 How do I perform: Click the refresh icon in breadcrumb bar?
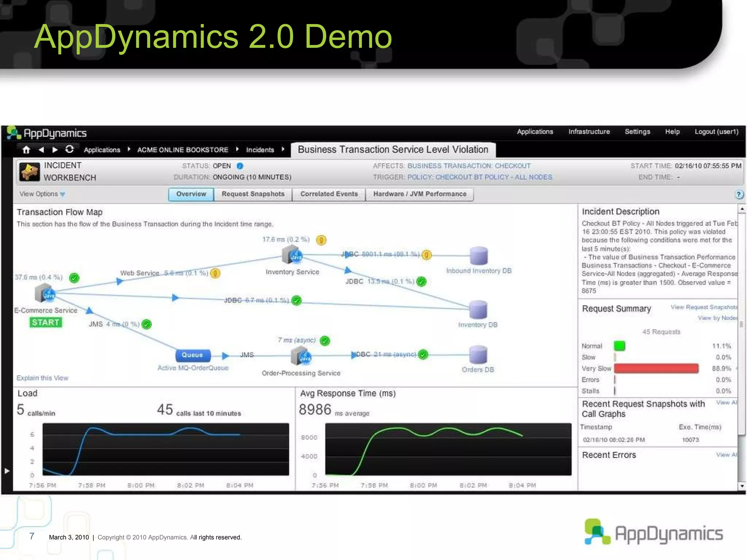[x=69, y=149]
